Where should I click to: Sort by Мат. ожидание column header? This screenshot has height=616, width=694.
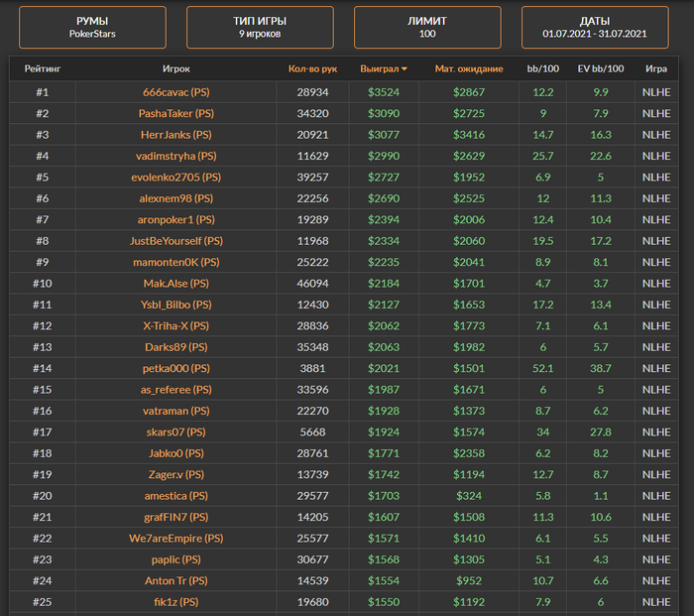pos(469,69)
